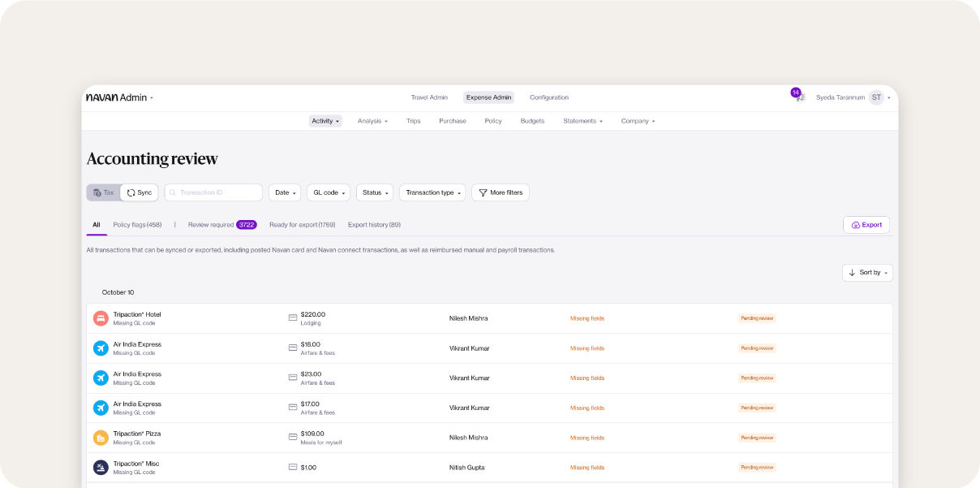Image resolution: width=980 pixels, height=488 pixels.
Task: Select the All tab
Action: [x=97, y=225]
